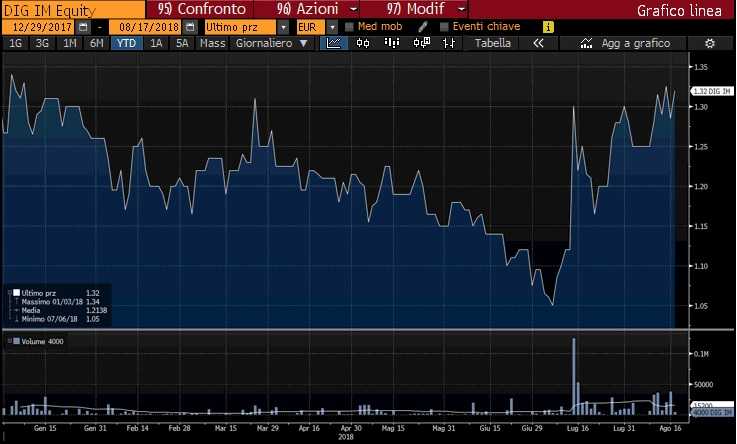
Task: Click the pencil edit icon for Med mob
Action: 423,27
